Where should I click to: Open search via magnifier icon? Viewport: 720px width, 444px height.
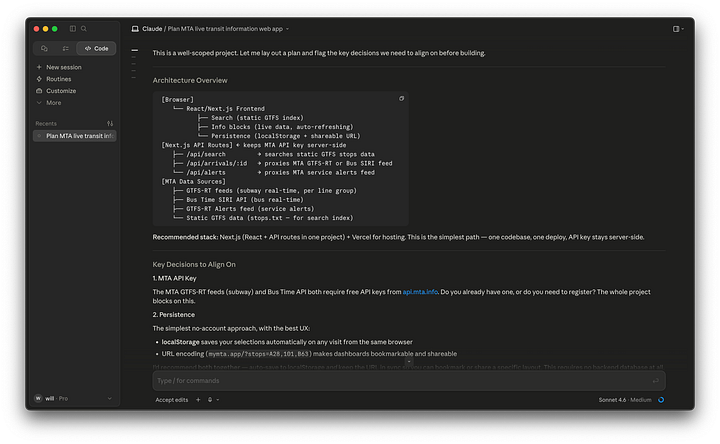(x=84, y=28)
